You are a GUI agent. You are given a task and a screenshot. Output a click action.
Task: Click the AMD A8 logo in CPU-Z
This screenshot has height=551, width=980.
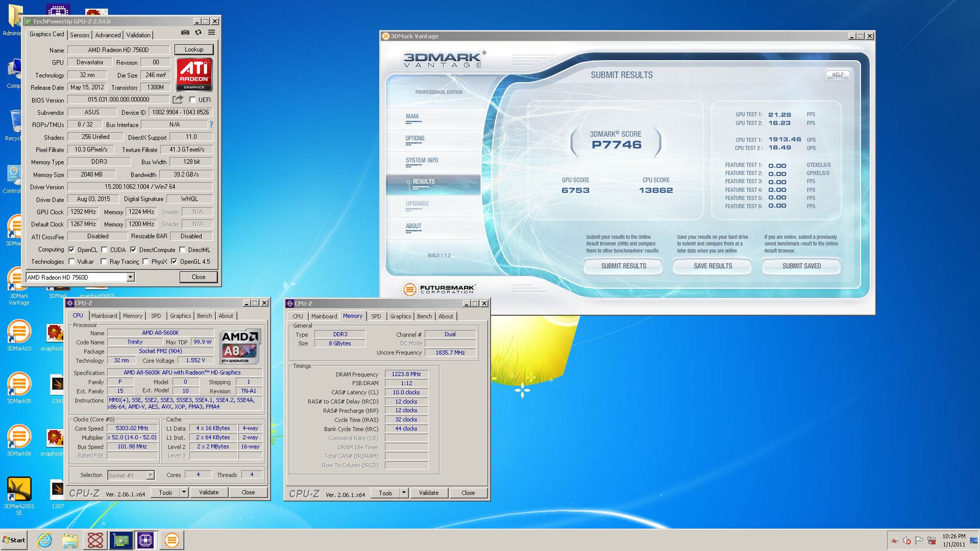click(x=240, y=346)
